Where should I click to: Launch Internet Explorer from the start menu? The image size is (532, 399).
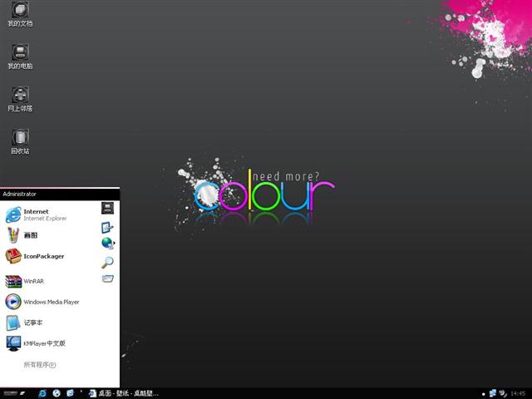pos(37,214)
